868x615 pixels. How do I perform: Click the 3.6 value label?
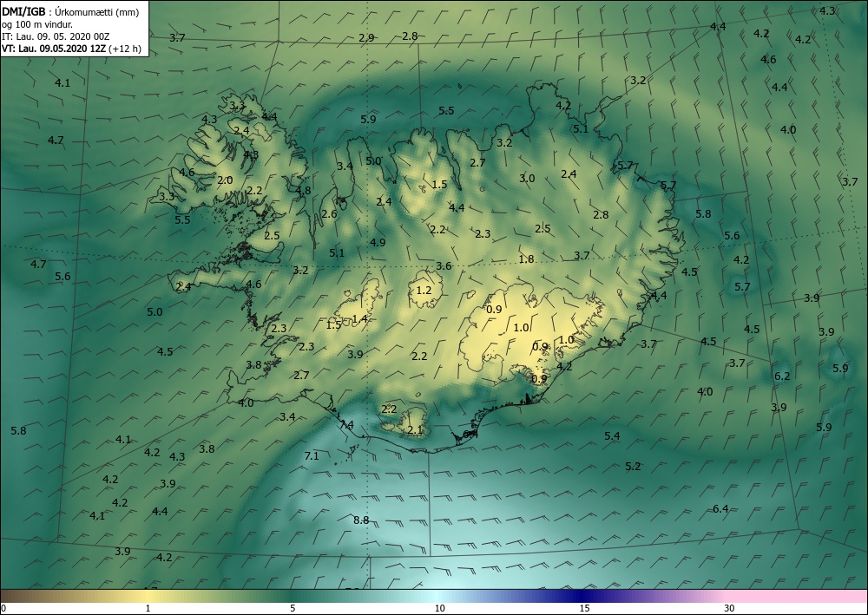[444, 266]
